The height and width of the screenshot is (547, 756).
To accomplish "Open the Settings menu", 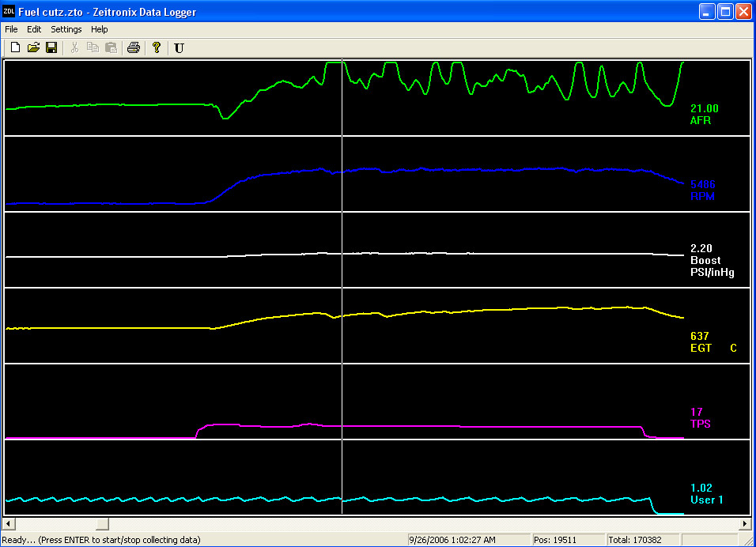I will (66, 29).
